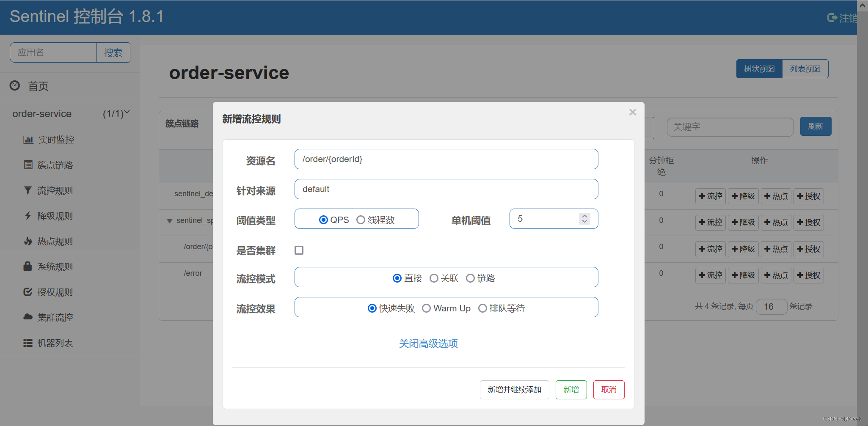Click the 刷新 button
The width and height of the screenshot is (868, 426).
pyautogui.click(x=816, y=126)
